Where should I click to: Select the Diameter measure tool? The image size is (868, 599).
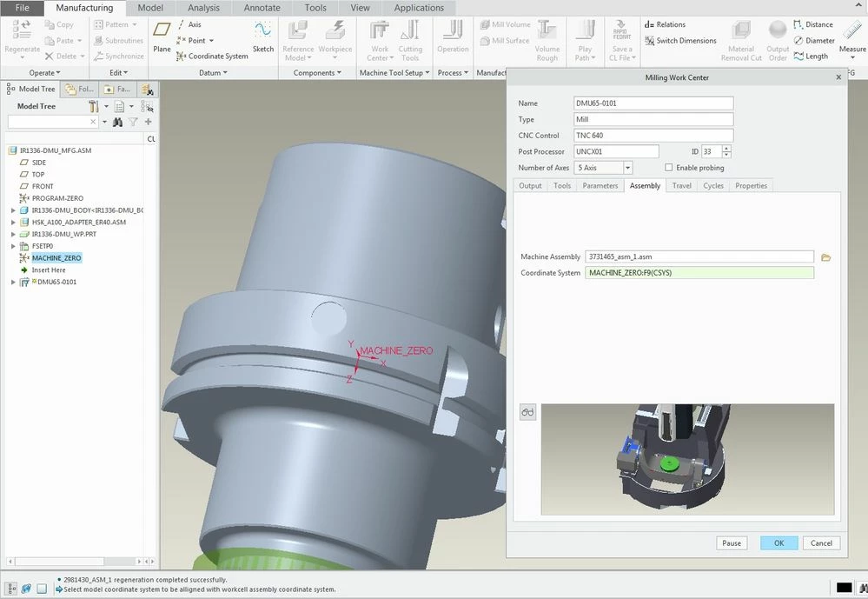[x=814, y=41]
